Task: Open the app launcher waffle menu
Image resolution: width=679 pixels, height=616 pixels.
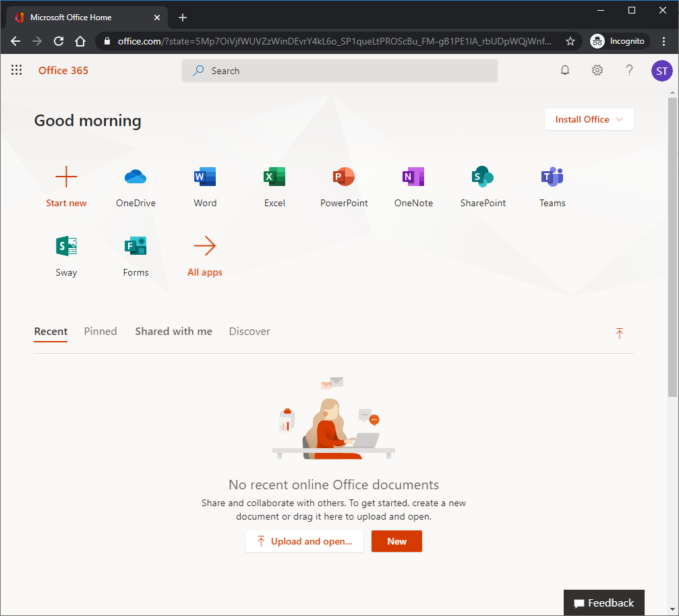Action: coord(17,70)
